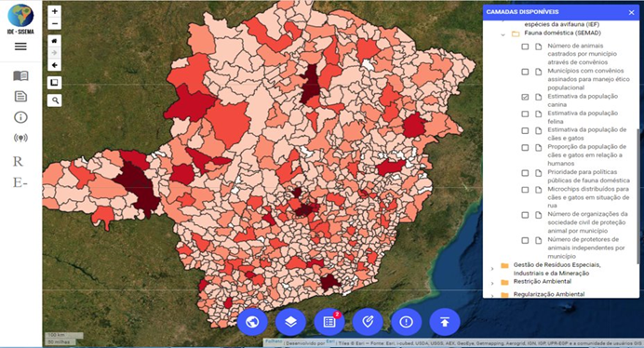Viewport: 644px width, 348px height.
Task: Expand the Regularização Ambiental folder chevron
Action: [492, 295]
